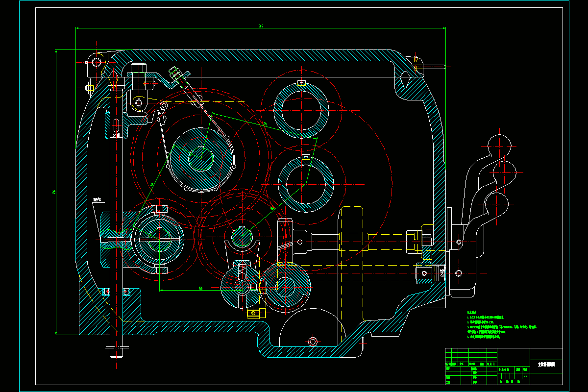Select the hex bolt head at top left
588x392 pixels.
(139, 68)
